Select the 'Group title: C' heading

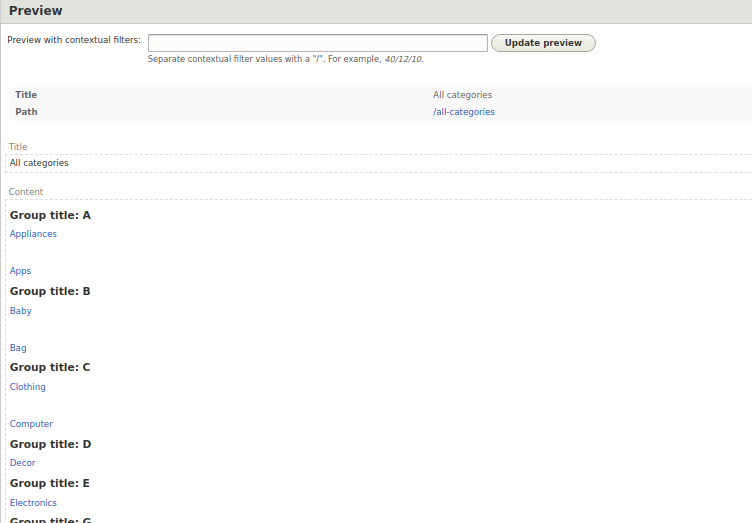click(x=50, y=367)
